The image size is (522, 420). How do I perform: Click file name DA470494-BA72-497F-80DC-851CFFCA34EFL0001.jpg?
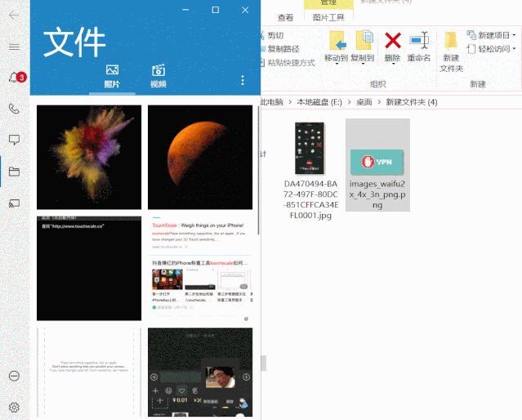pos(310,200)
